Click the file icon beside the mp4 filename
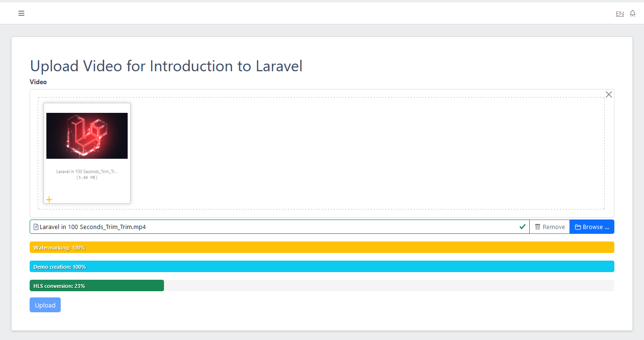 tap(36, 227)
